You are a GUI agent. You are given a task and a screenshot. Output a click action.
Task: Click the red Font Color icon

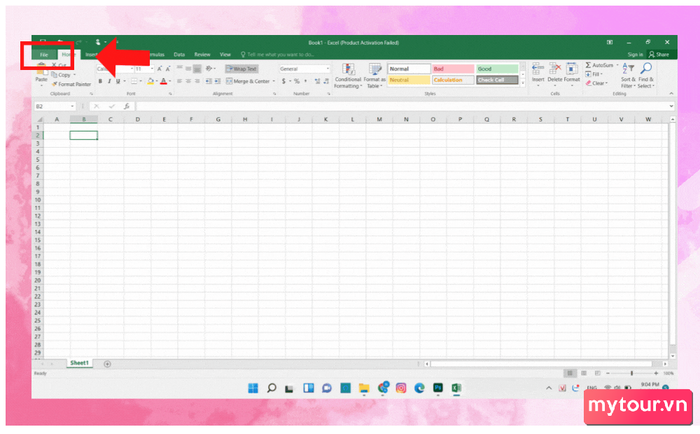[x=163, y=81]
